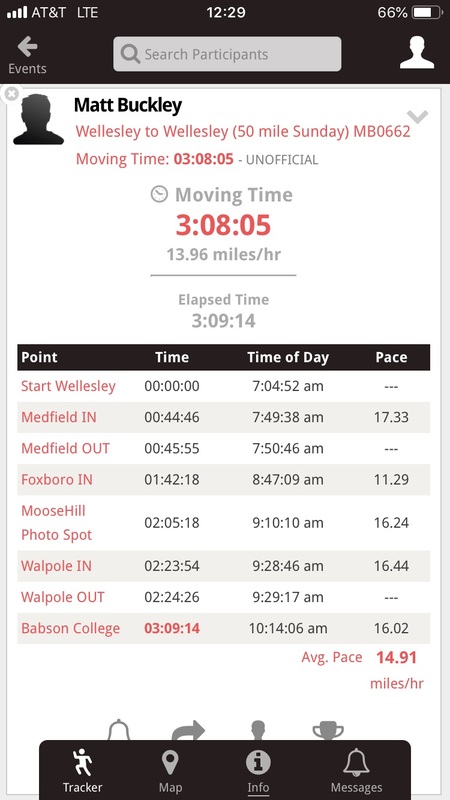450x800 pixels.
Task: Open the Medfield IN checkpoint
Action: click(59, 417)
